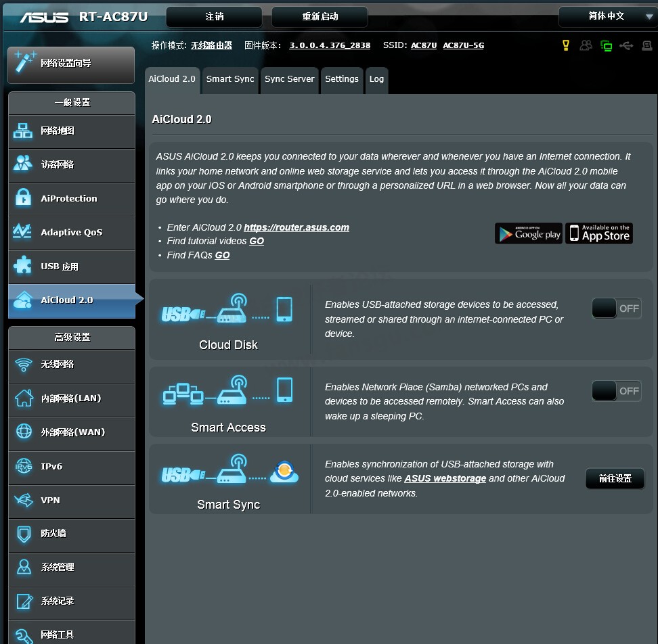Click the Google Play badge
The height and width of the screenshot is (644, 658).
click(x=529, y=233)
